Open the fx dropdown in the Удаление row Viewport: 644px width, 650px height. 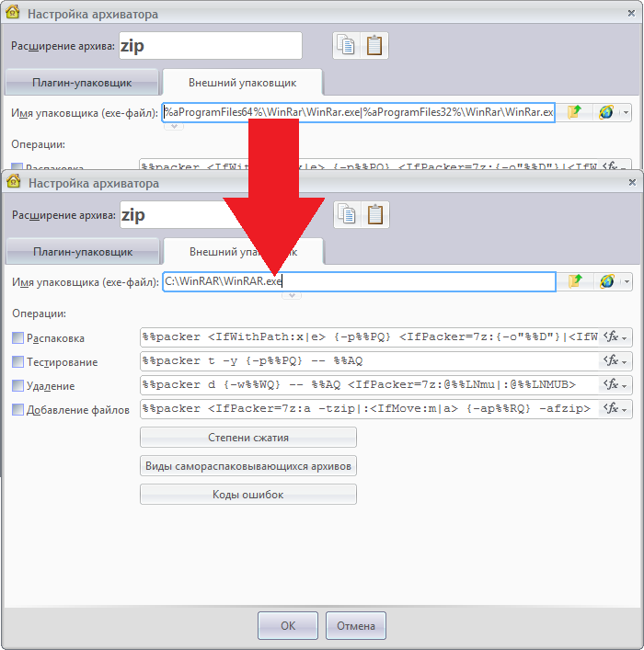(x=615, y=385)
